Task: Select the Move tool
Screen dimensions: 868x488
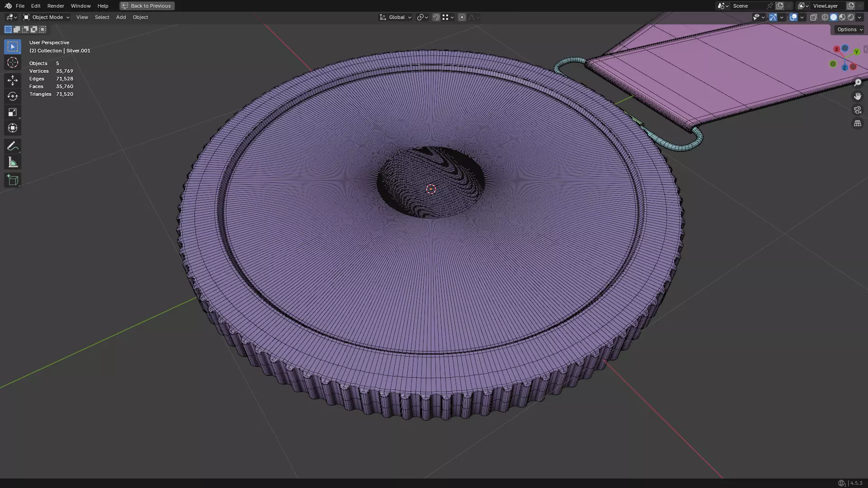Action: pyautogui.click(x=13, y=80)
